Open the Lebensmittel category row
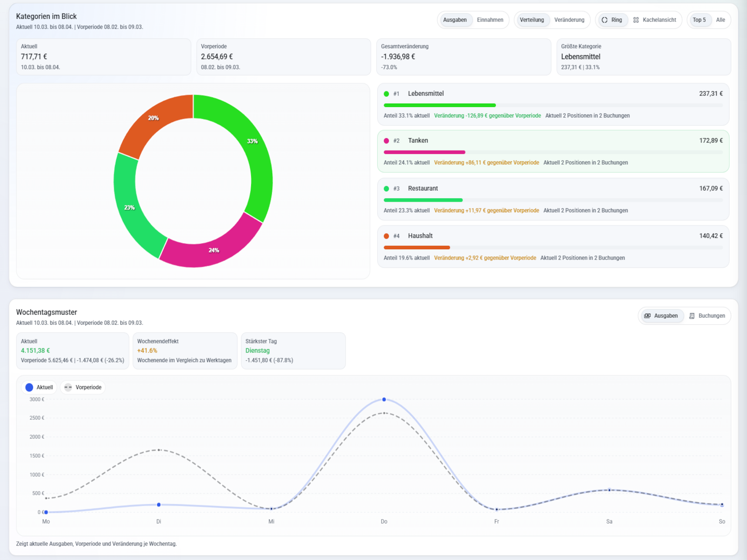The height and width of the screenshot is (560, 747). tap(553, 105)
